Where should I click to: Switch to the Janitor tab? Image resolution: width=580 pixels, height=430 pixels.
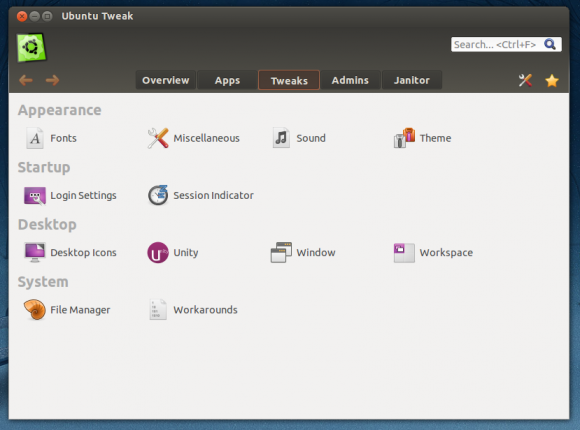[412, 80]
